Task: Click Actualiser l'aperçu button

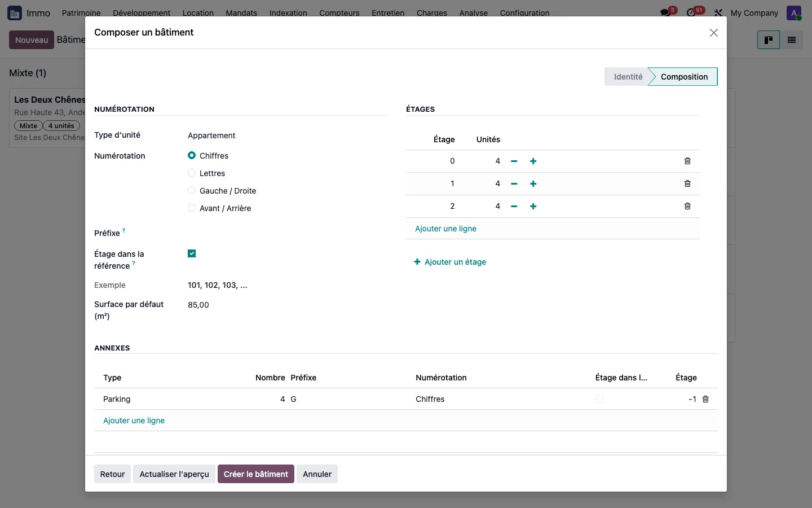Action: (x=174, y=474)
